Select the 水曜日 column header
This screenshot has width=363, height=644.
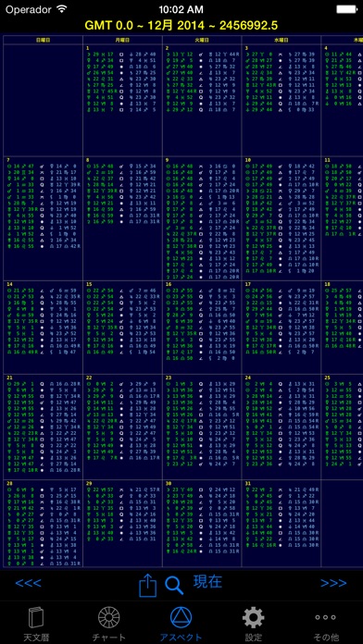click(x=282, y=40)
